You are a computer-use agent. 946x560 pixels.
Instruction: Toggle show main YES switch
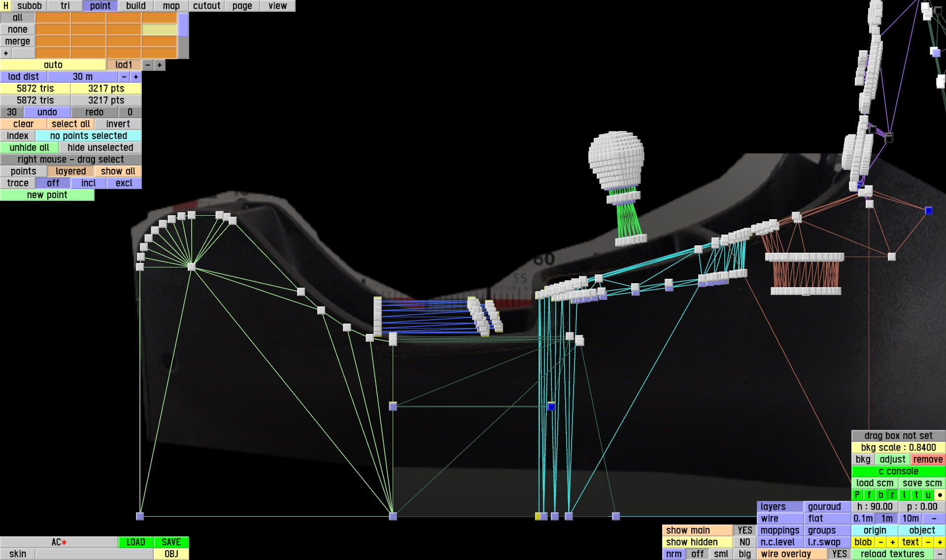(x=744, y=530)
